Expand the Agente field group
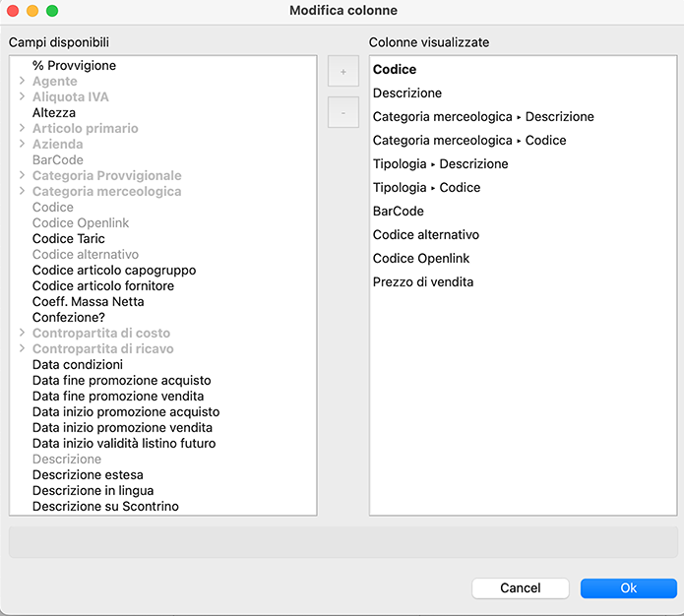 coord(23,82)
